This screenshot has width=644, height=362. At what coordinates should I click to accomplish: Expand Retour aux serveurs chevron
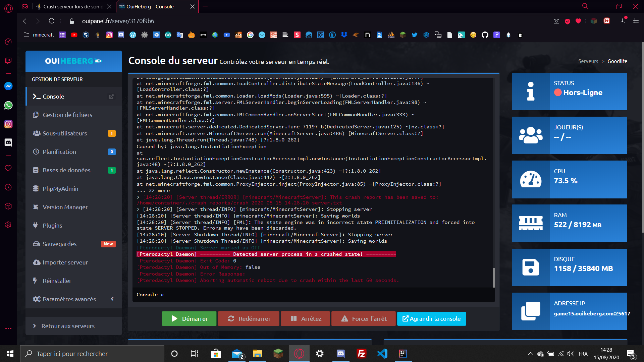(35, 326)
